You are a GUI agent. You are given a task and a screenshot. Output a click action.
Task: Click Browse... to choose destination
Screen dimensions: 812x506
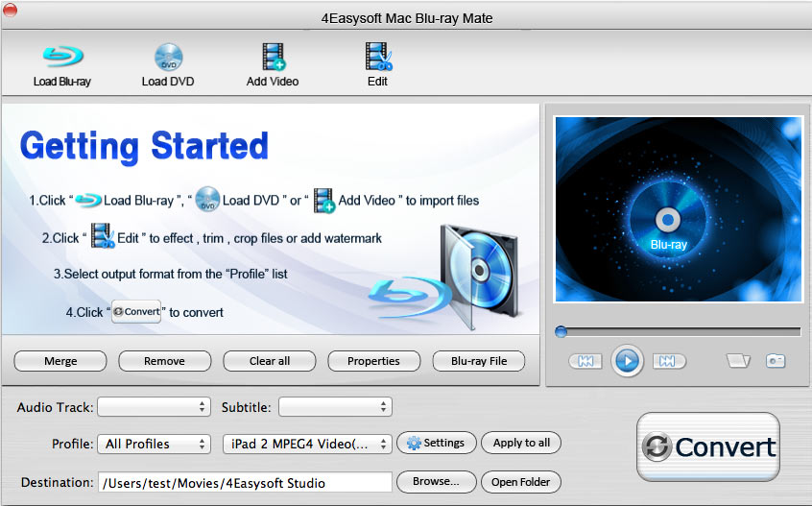(436, 482)
